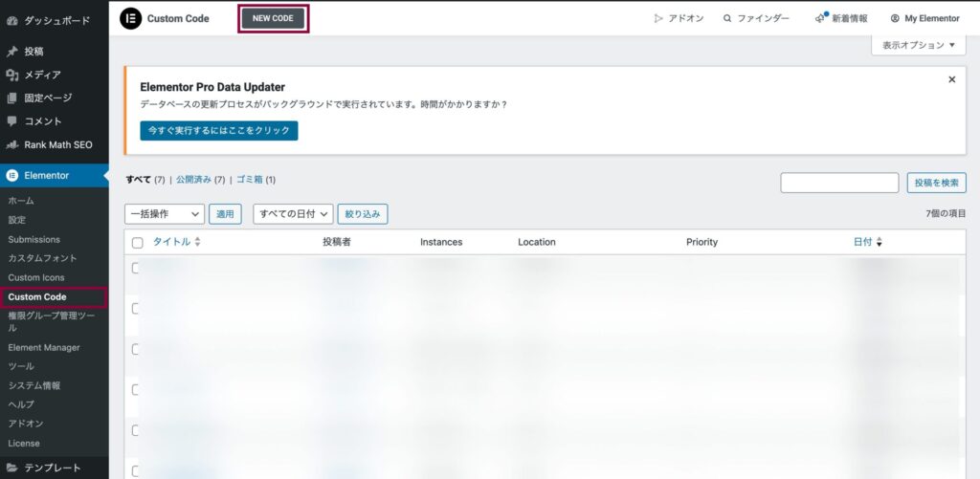
Task: Open テンプレート in the sidebar
Action: pyautogui.click(x=54, y=468)
